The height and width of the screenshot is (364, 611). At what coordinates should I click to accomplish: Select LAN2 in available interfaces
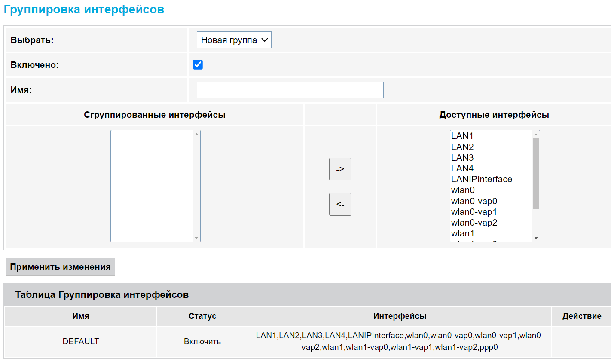point(462,147)
